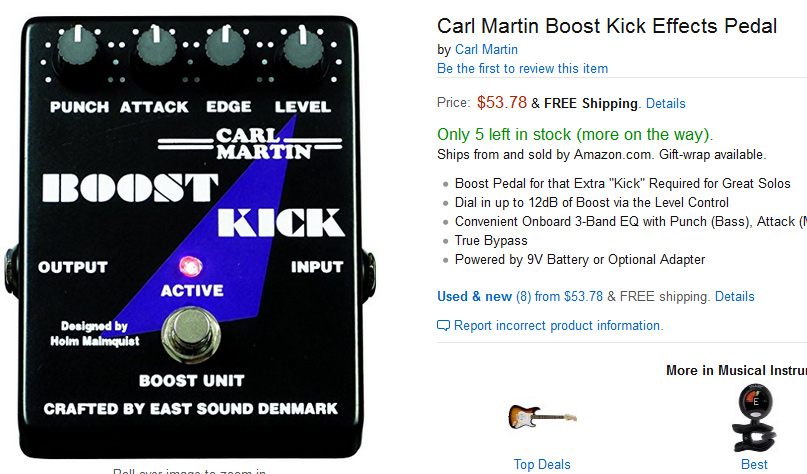
Task: Open the FREE Shipping Details link beside price
Action: click(x=666, y=103)
